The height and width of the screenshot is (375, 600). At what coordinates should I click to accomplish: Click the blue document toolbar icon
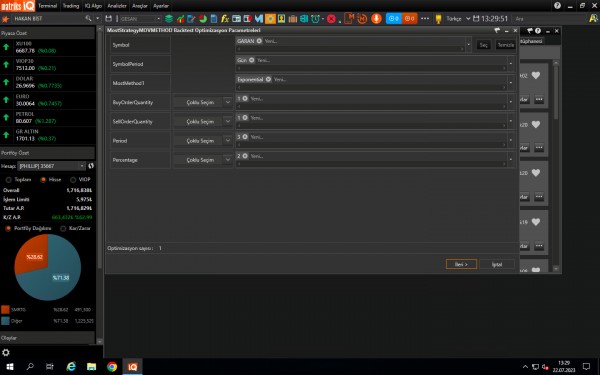[x=214, y=18]
